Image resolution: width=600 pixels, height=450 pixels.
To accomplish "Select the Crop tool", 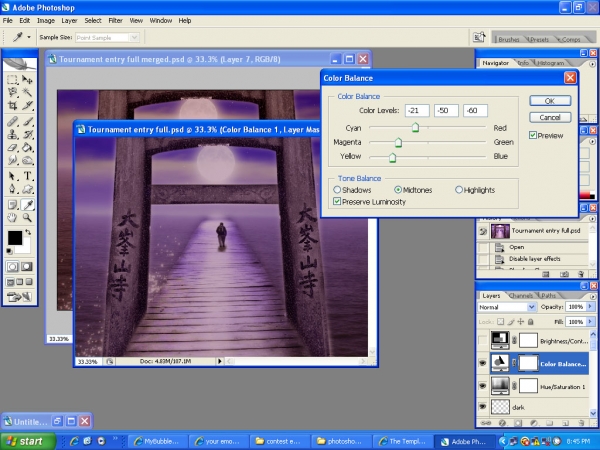I will 12,105.
